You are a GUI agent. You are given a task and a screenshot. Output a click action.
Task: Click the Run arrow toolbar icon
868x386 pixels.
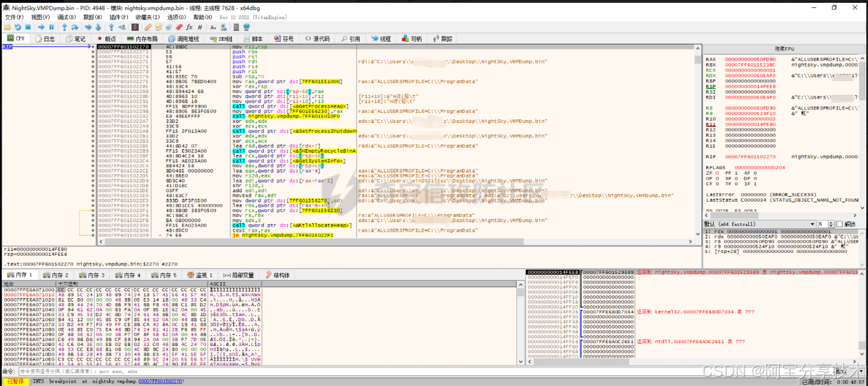(41, 27)
